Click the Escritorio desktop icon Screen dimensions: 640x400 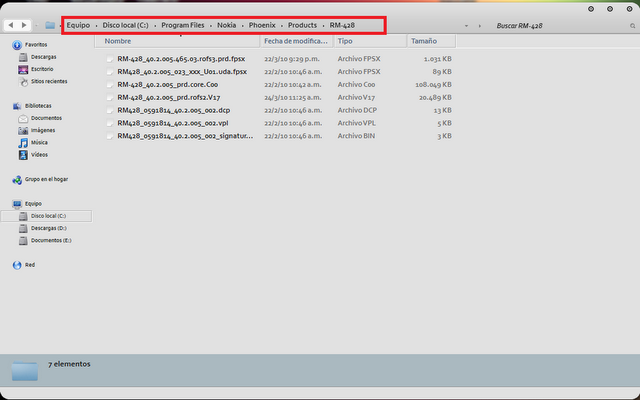click(23, 69)
